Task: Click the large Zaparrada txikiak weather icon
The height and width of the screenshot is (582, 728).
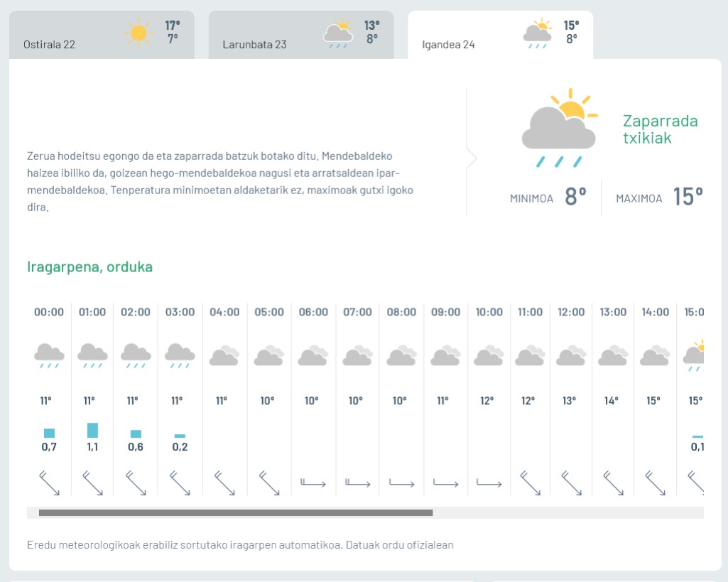Action: (559, 128)
